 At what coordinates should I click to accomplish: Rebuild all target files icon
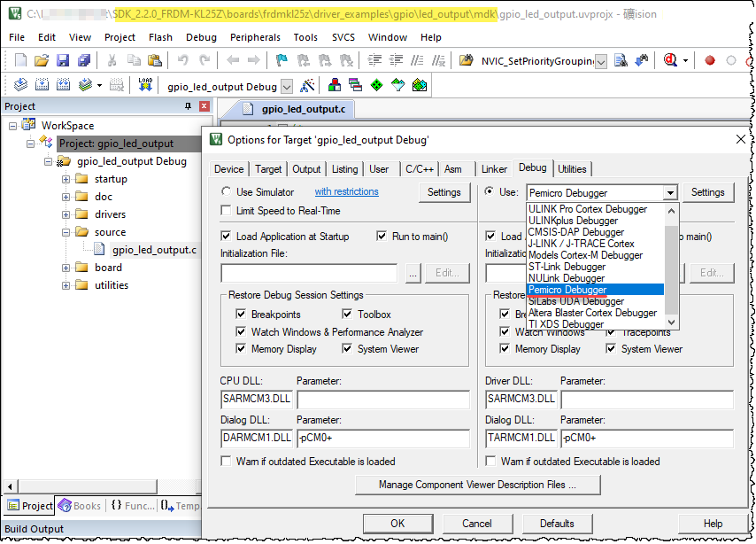tap(63, 85)
